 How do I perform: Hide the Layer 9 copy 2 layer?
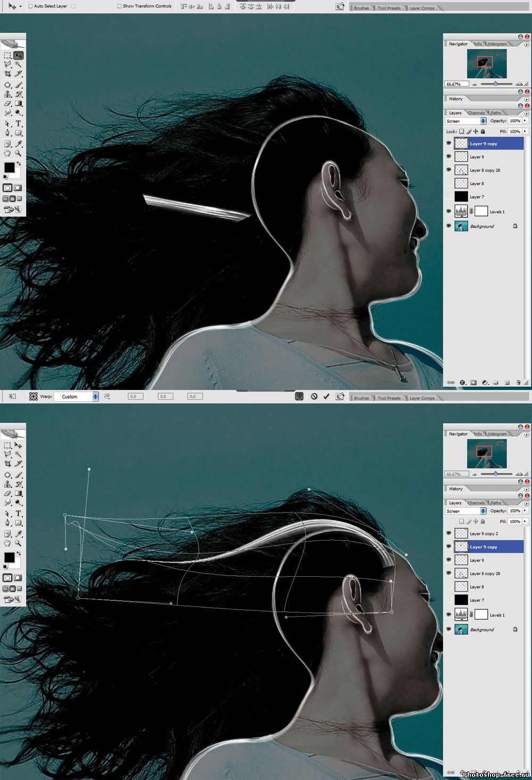(x=448, y=533)
